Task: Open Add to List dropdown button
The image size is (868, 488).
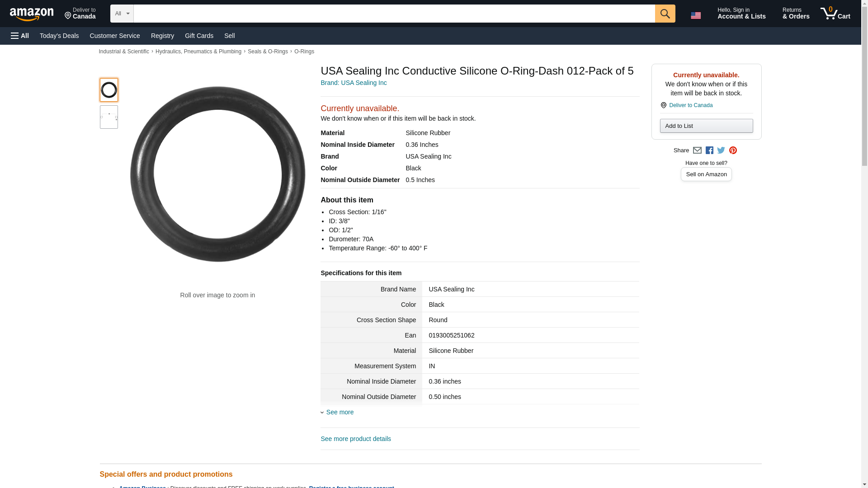Action: (x=706, y=126)
